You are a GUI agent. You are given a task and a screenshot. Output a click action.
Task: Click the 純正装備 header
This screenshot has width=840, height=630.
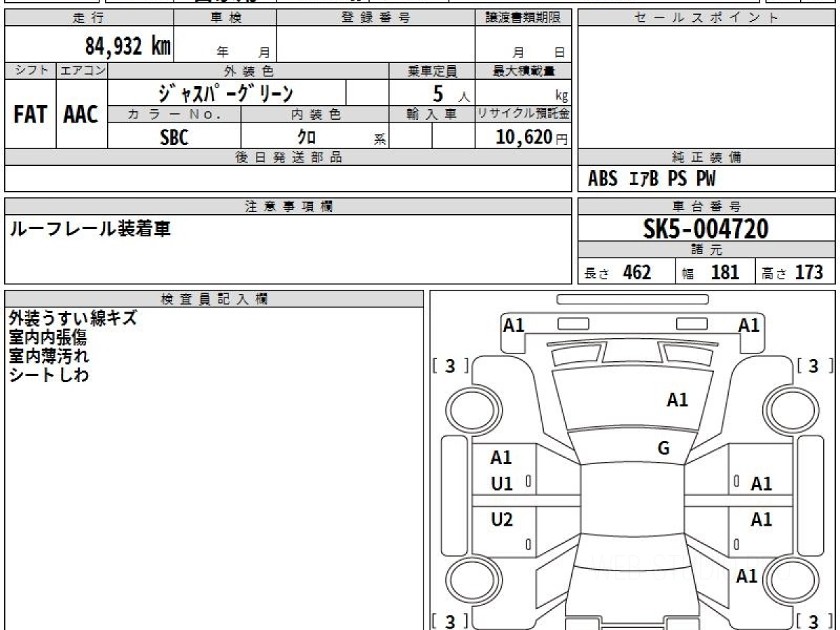tap(706, 157)
